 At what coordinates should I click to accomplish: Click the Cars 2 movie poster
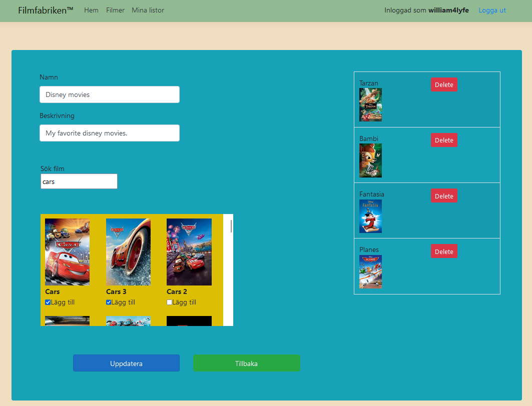tap(189, 252)
